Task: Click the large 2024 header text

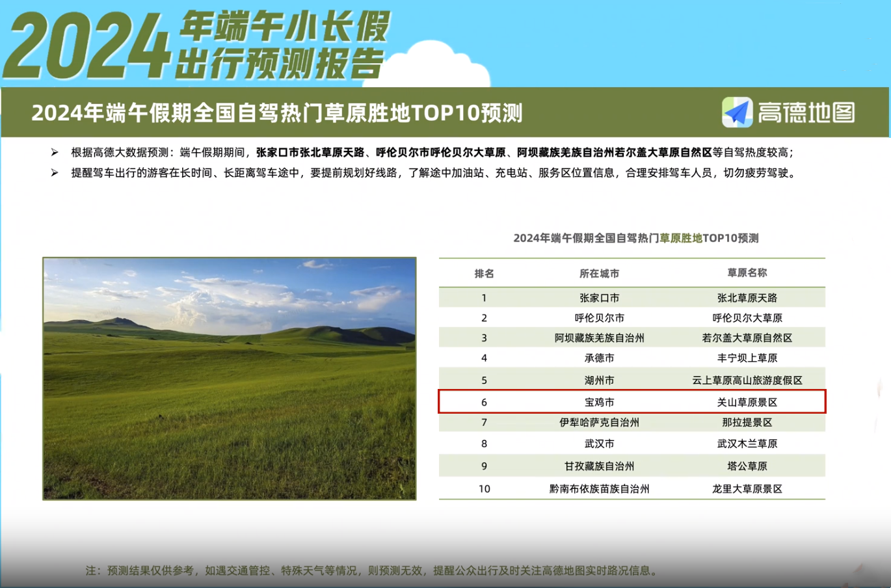Action: [x=86, y=47]
